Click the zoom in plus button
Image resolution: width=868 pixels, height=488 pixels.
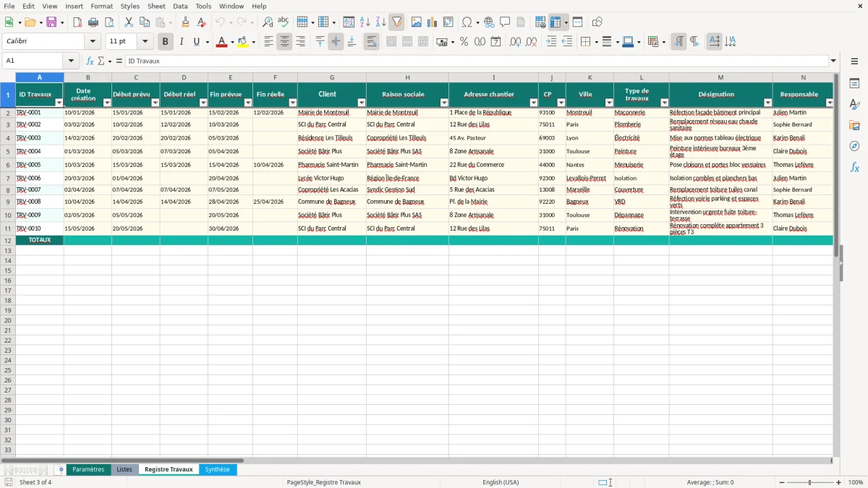point(839,482)
